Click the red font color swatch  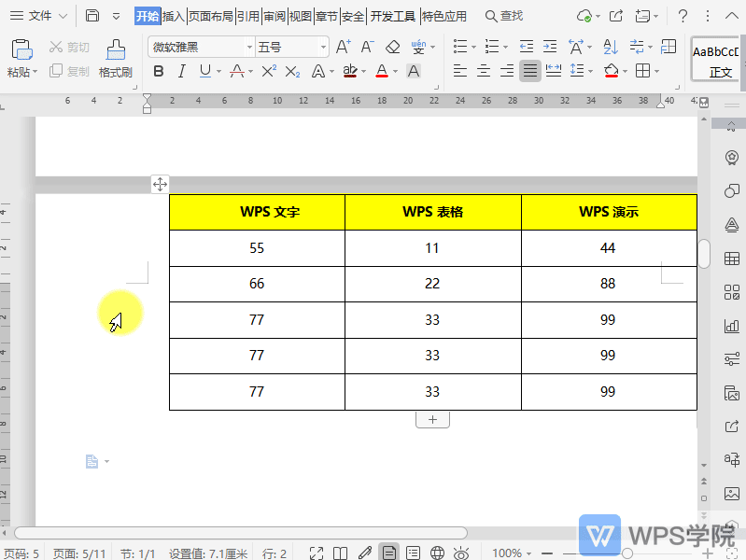(x=381, y=71)
